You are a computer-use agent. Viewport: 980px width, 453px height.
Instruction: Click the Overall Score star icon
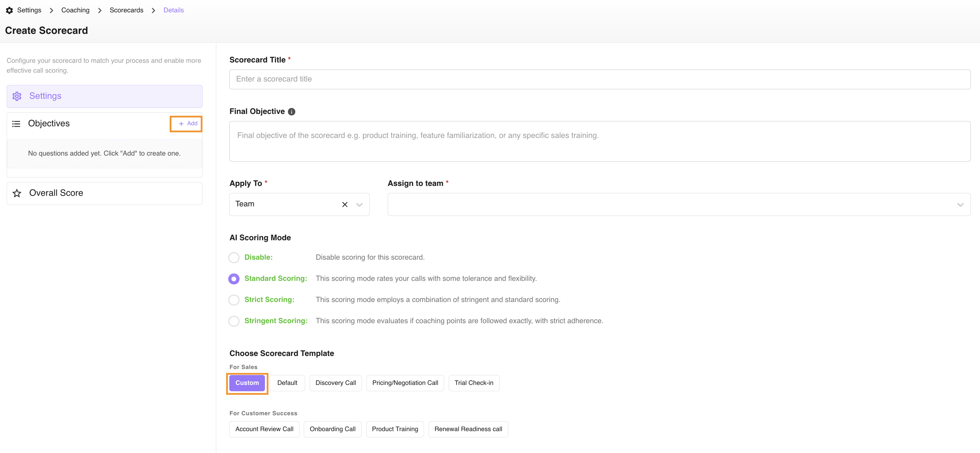click(17, 193)
